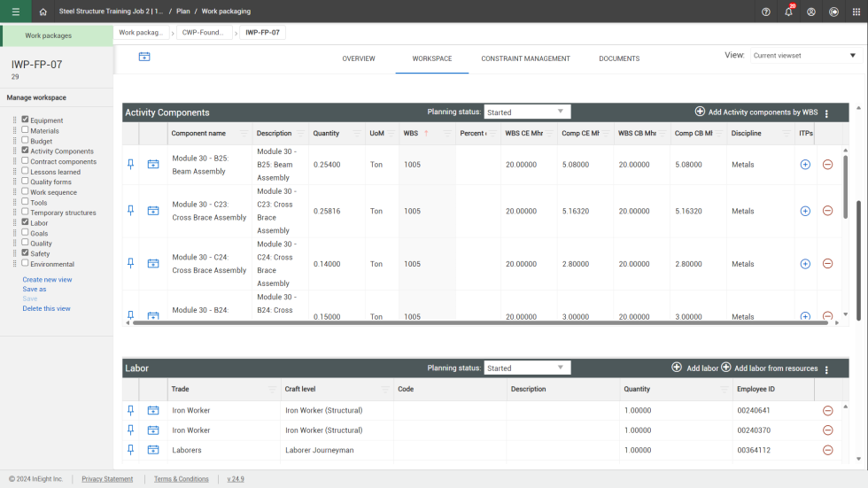
Task: Click the Create new view link
Action: click(47, 280)
